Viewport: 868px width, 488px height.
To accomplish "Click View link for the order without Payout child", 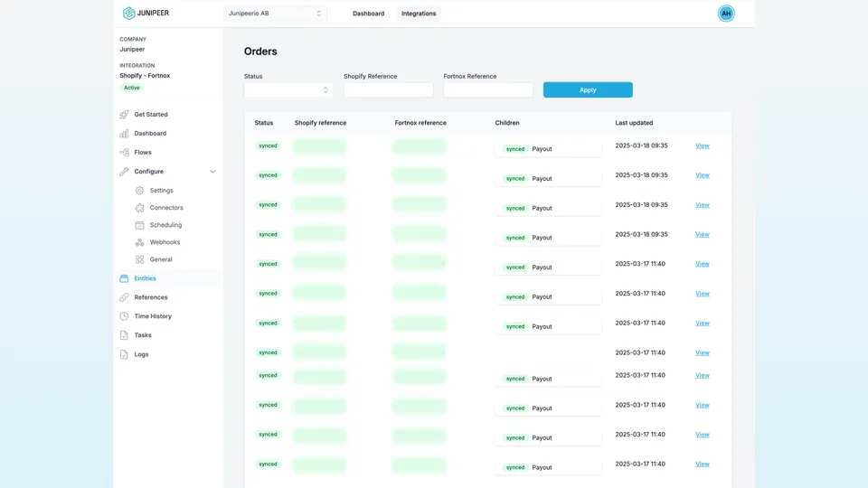I will pos(702,352).
